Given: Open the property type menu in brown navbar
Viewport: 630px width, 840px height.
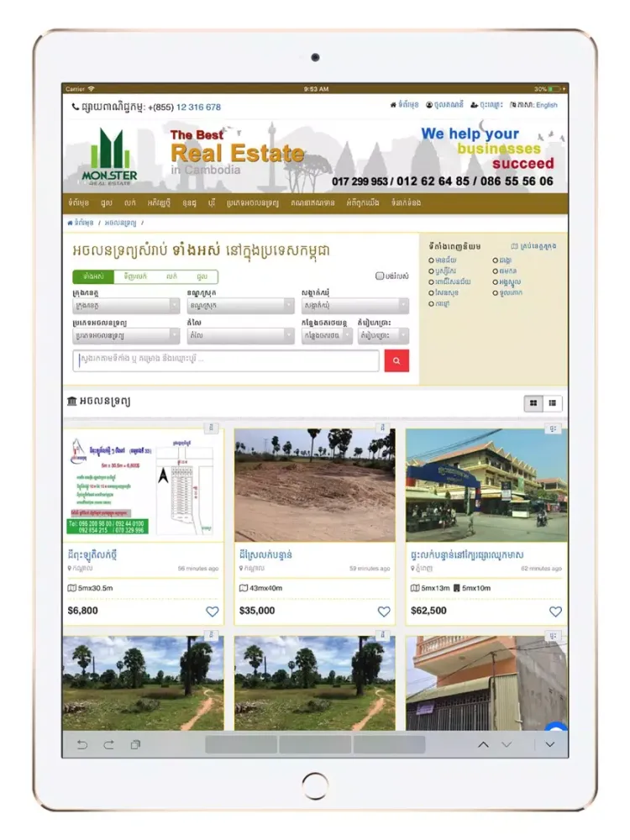Looking at the screenshot, I should click(252, 203).
